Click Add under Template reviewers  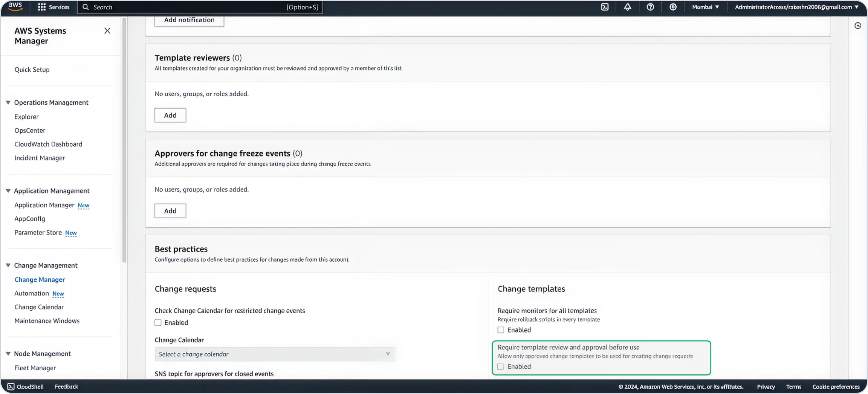pyautogui.click(x=170, y=115)
